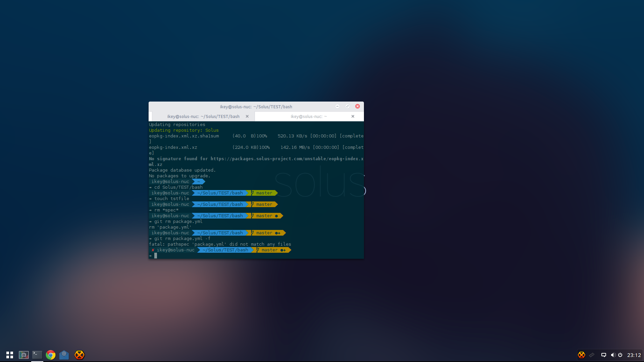Viewport: 644px width, 362px height.
Task: Click 'Updating repository: Solus' line
Action: point(184,130)
